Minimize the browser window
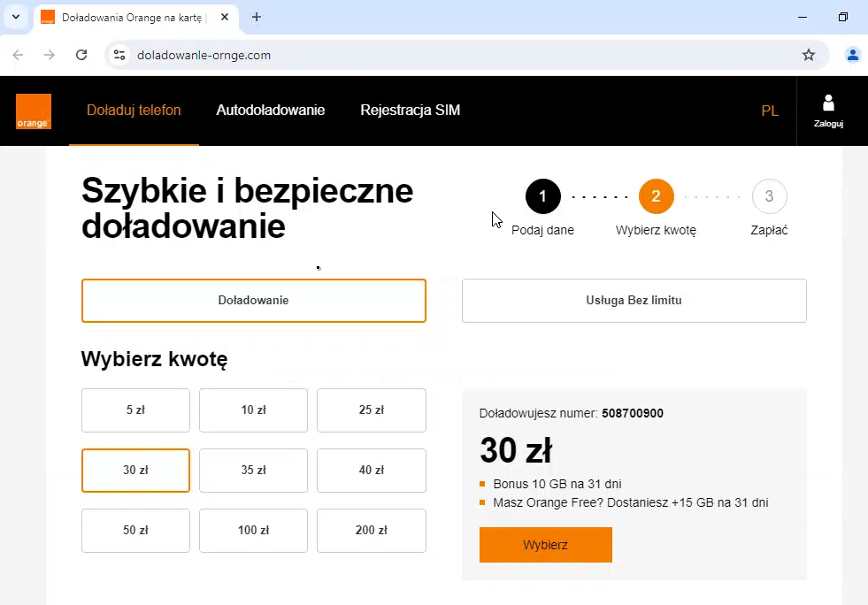 click(803, 17)
